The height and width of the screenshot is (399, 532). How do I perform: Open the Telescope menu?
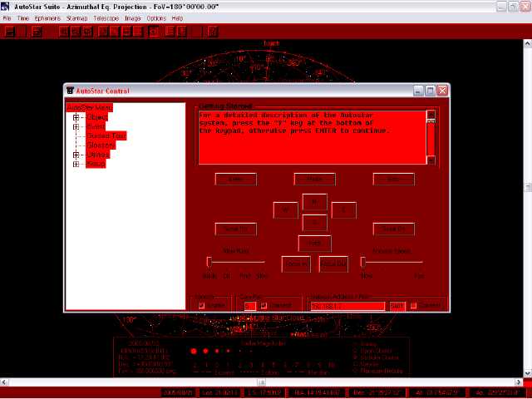click(x=106, y=18)
